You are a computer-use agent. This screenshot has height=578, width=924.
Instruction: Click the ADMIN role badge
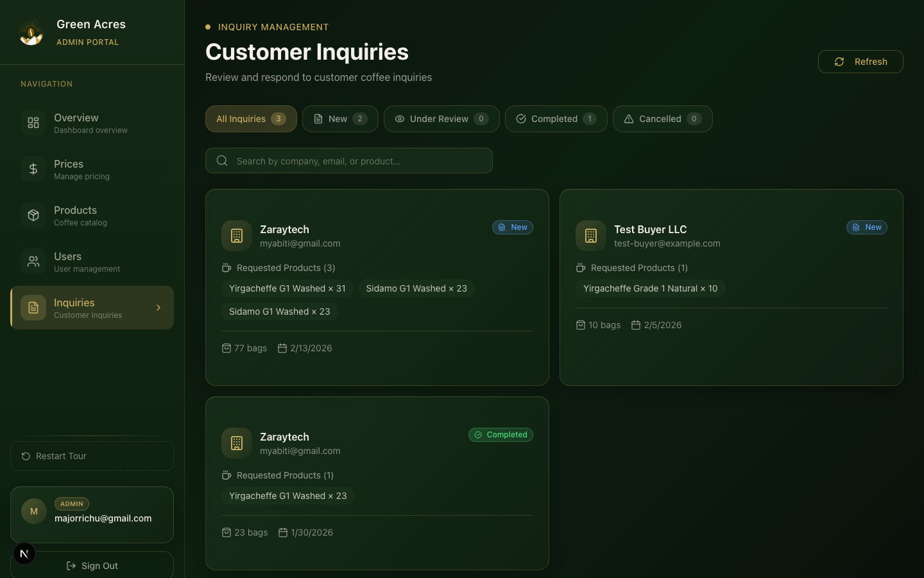click(x=72, y=504)
